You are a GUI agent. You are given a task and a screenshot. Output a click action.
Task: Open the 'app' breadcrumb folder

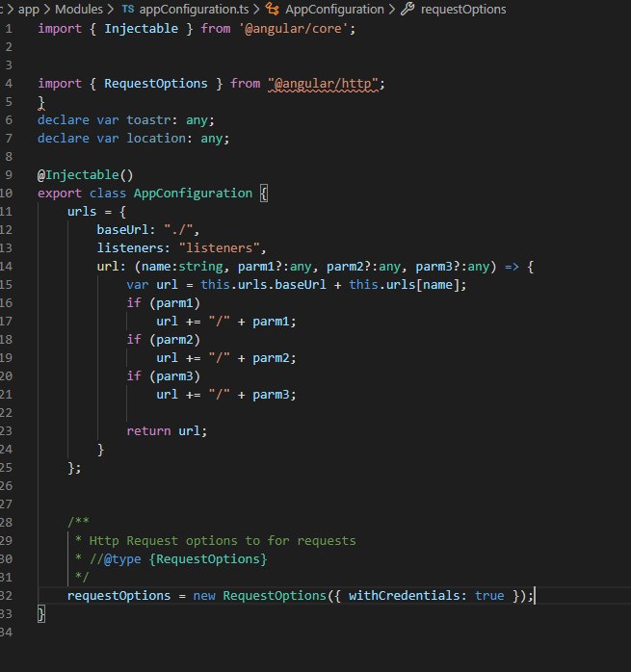(28, 9)
